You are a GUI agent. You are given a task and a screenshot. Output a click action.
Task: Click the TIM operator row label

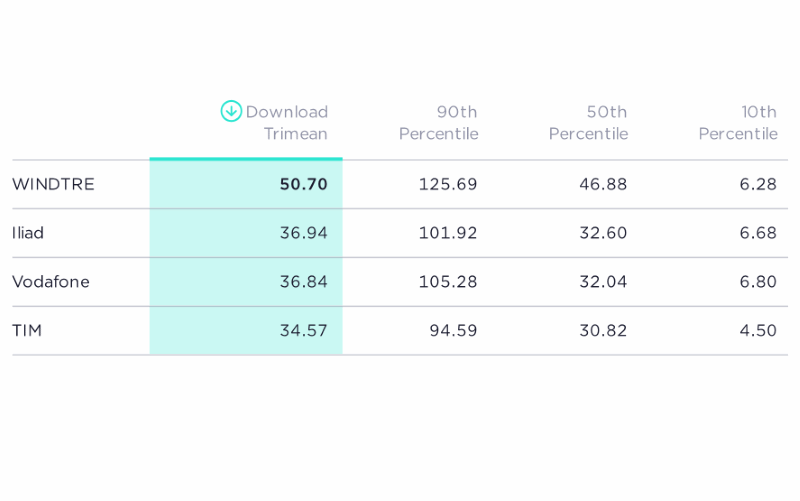click(27, 331)
